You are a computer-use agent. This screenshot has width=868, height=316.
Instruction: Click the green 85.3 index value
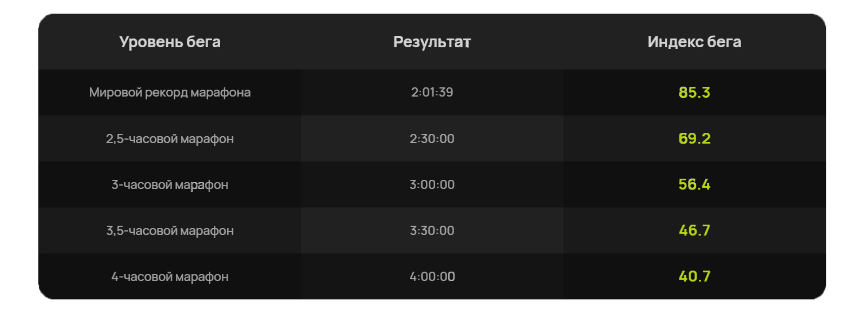[x=694, y=93]
